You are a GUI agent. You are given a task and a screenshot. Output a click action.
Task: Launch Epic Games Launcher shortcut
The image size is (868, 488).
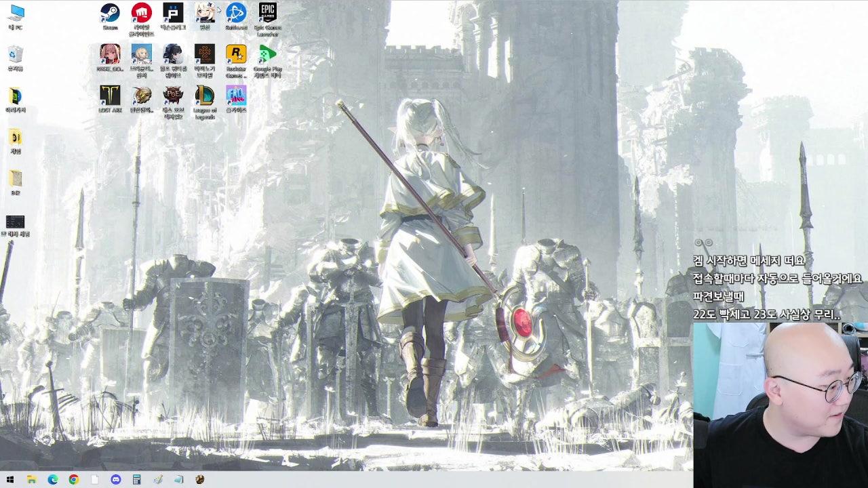[x=268, y=18]
